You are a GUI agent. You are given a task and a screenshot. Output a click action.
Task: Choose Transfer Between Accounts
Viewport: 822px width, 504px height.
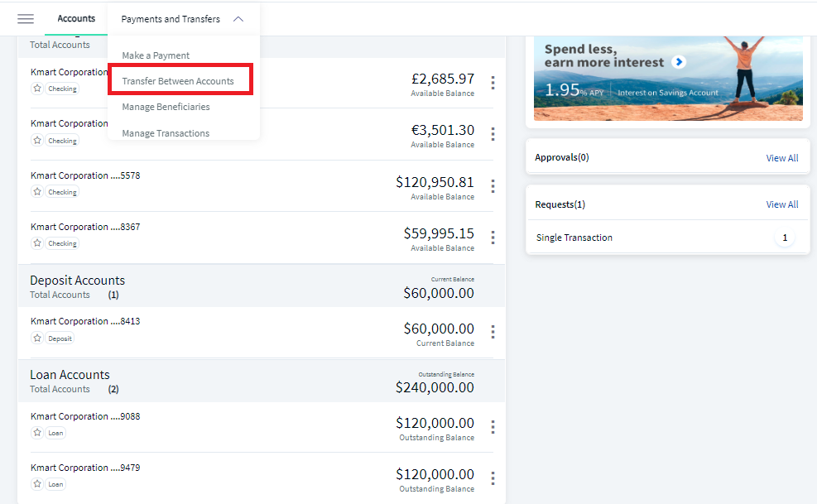(x=178, y=81)
